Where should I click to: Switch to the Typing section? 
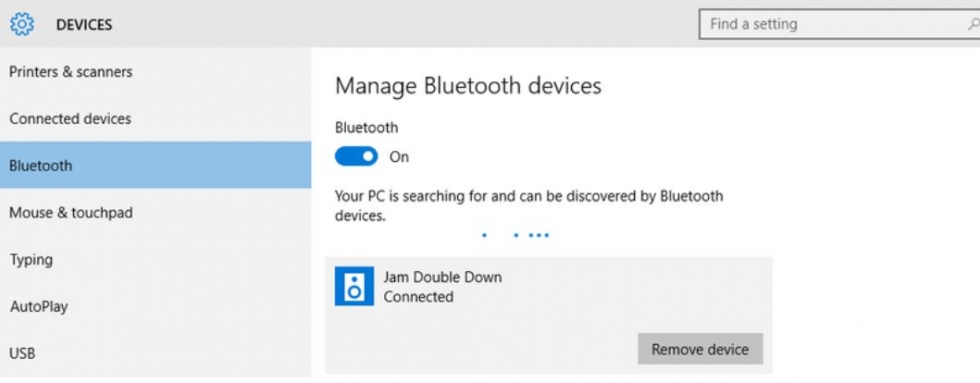tap(156, 259)
